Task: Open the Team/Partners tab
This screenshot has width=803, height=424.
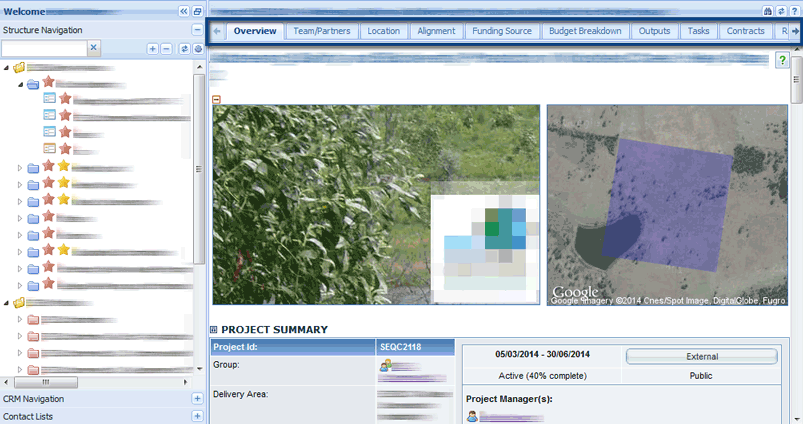Action: pos(320,31)
